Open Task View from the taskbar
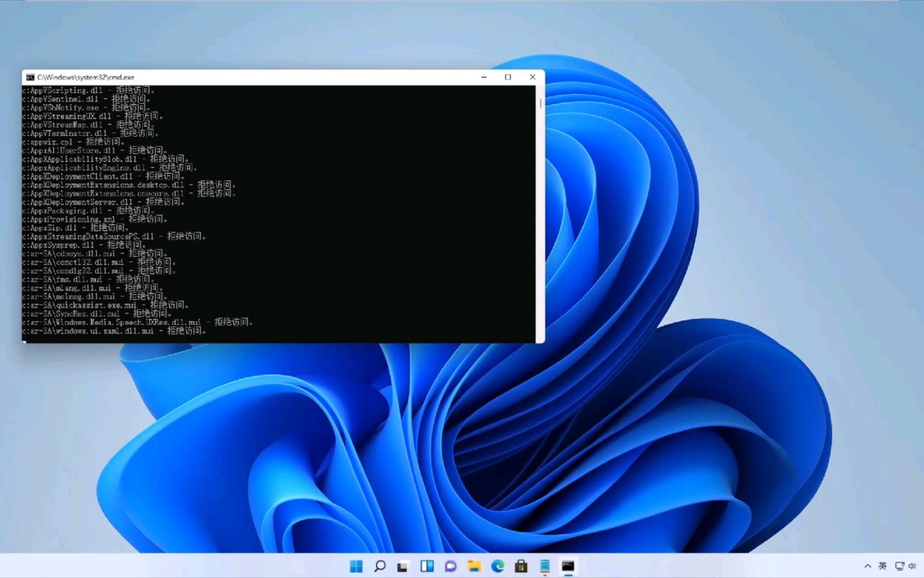Viewport: 924px width, 578px height. 402,566
